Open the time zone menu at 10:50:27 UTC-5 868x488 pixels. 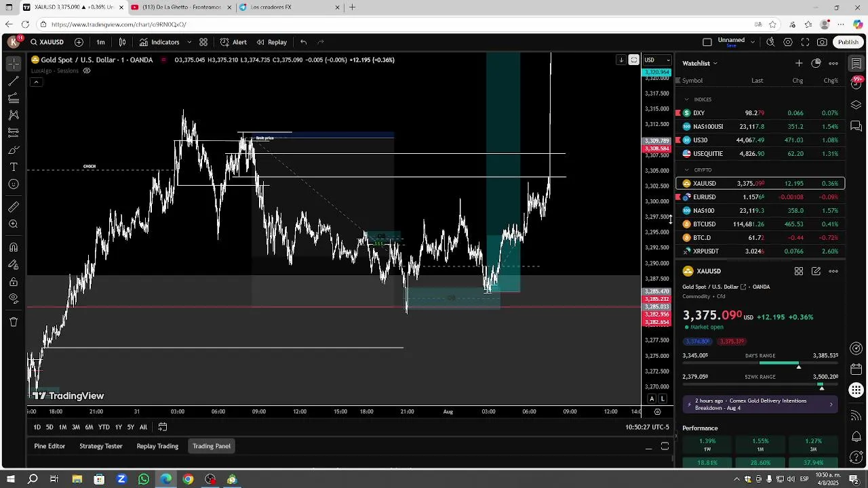[647, 427]
